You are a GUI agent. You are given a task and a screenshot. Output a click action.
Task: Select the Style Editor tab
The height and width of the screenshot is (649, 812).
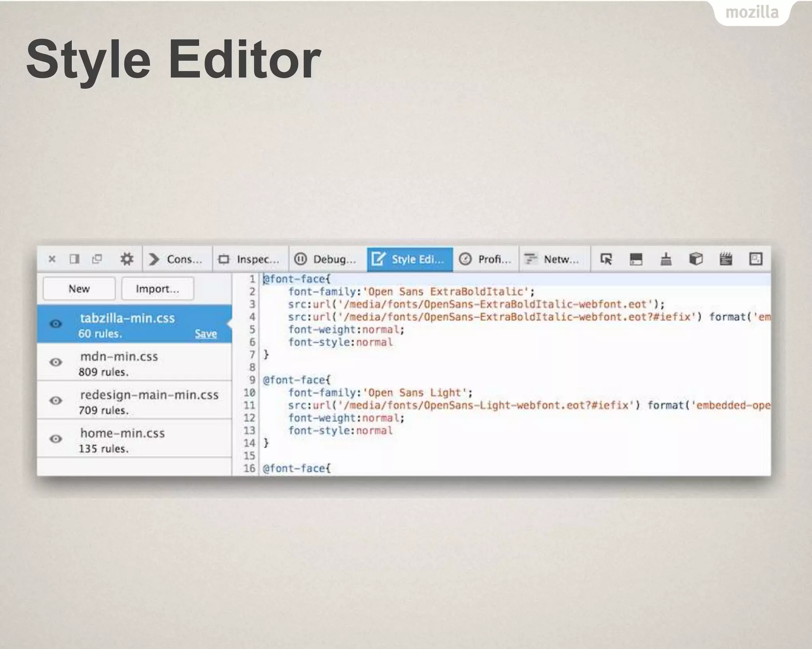pyautogui.click(x=410, y=259)
